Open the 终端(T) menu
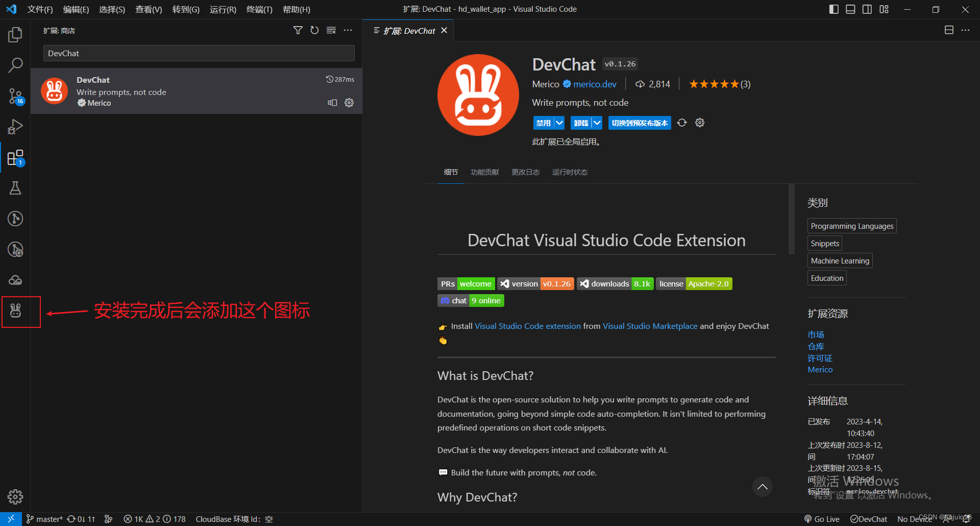 pyautogui.click(x=259, y=9)
